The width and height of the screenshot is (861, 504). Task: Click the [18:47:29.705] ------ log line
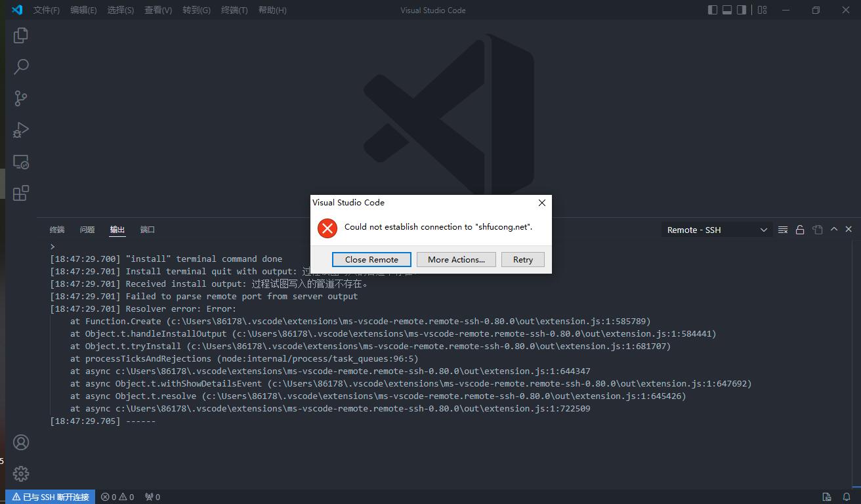click(x=103, y=421)
